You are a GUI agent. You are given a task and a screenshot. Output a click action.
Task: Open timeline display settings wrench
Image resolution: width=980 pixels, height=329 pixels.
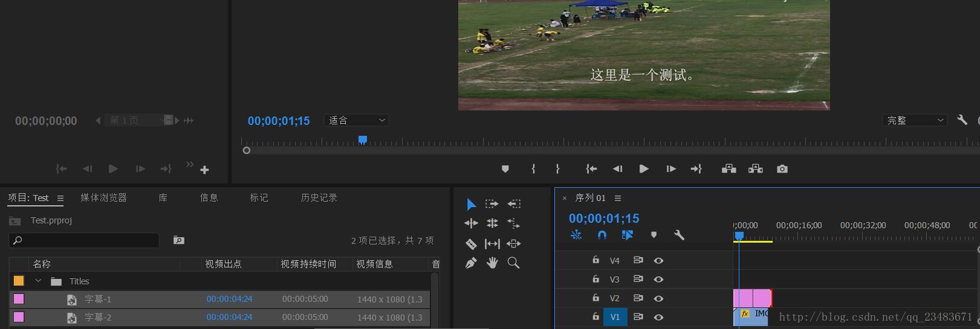pyautogui.click(x=679, y=235)
